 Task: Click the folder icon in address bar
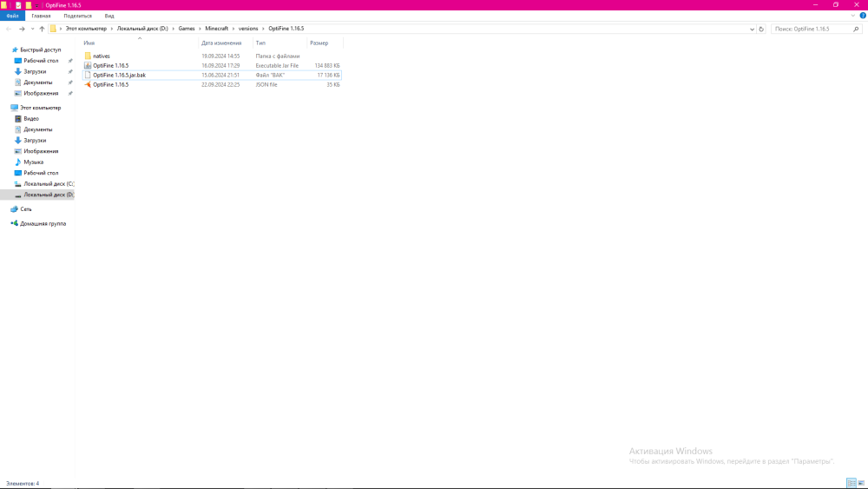pyautogui.click(x=53, y=29)
